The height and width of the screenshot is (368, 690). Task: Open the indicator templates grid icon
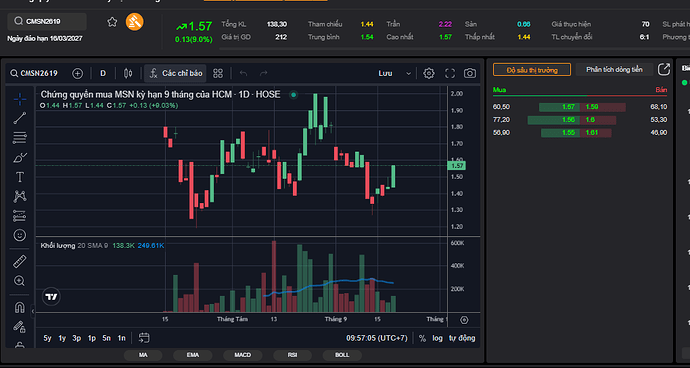[218, 74]
